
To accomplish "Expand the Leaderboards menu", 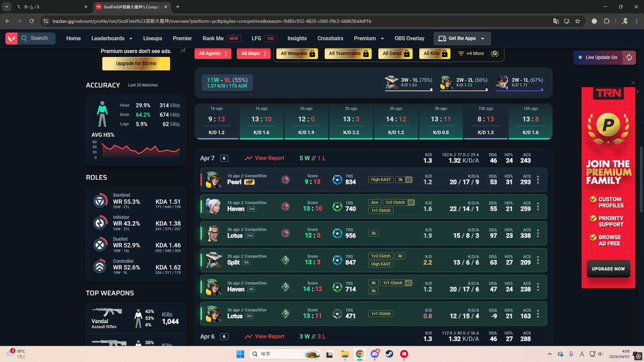I will click(x=112, y=38).
